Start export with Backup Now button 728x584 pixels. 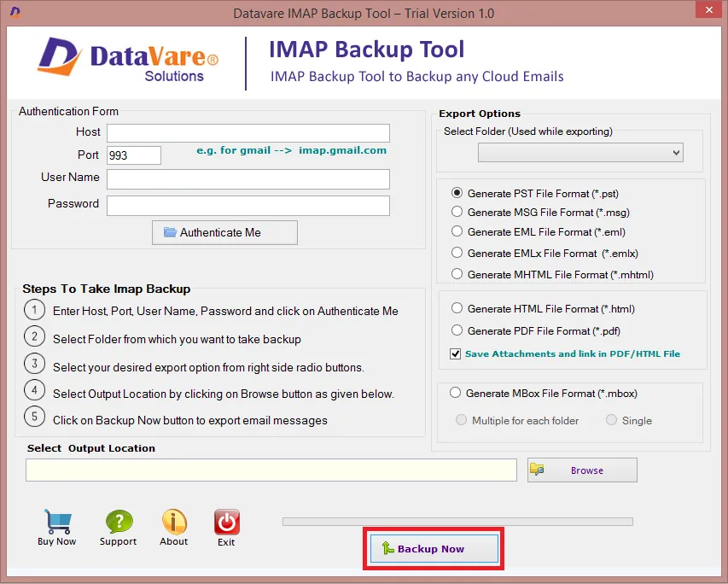434,549
